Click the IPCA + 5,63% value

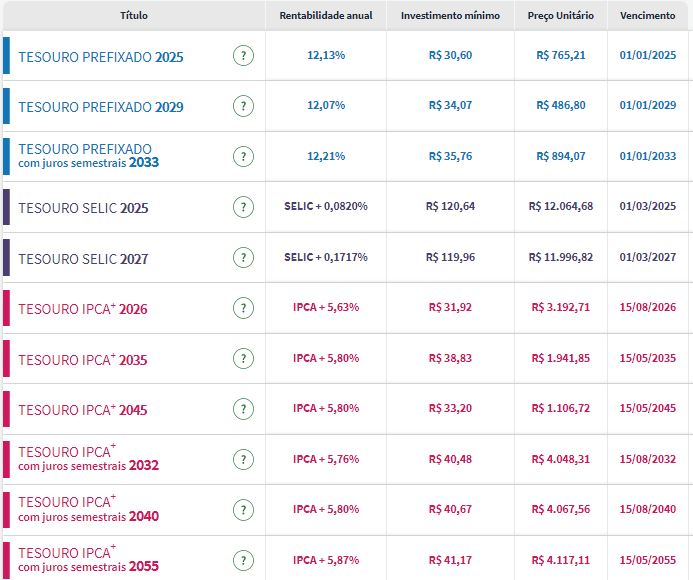coord(326,307)
